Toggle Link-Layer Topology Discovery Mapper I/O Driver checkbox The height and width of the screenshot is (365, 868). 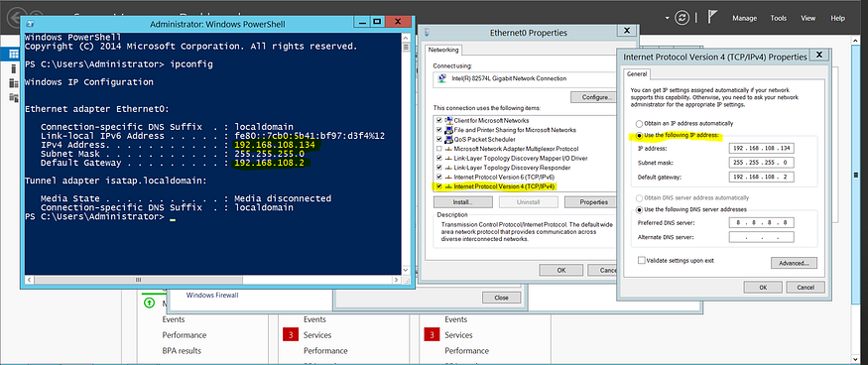pos(439,158)
